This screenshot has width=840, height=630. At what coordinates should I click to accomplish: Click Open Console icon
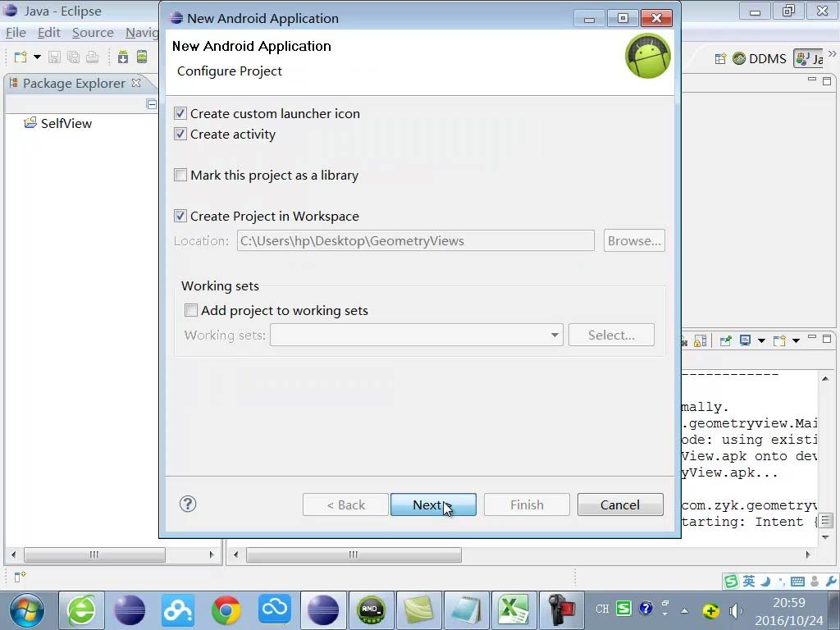pyautogui.click(x=779, y=340)
